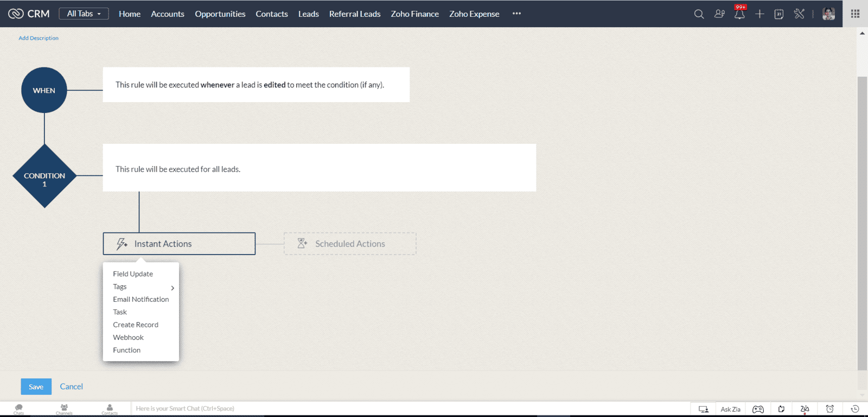Click the Cancel link
This screenshot has height=417, width=868.
[x=71, y=387]
